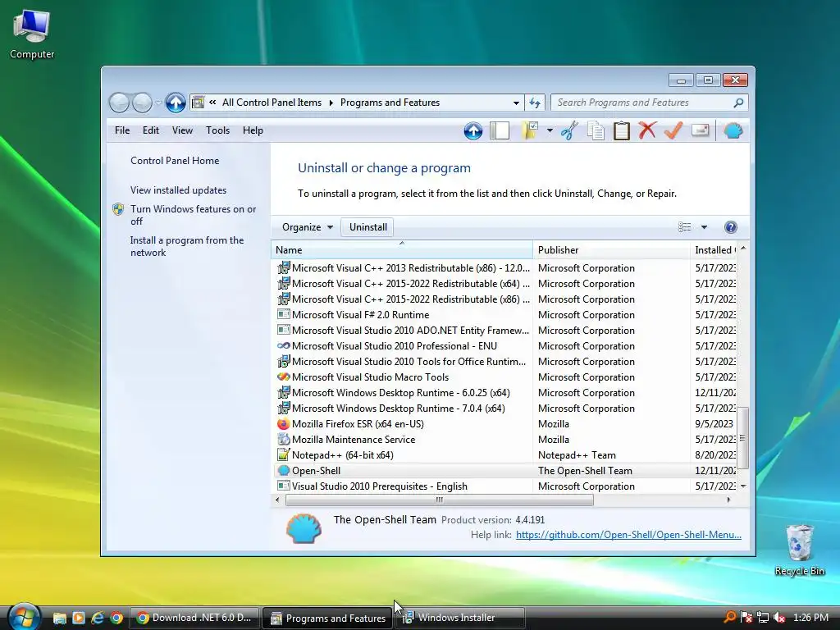Viewport: 840px width, 630px height.
Task: Select Notepad++ (64-bit x64) row
Action: [x=505, y=454]
